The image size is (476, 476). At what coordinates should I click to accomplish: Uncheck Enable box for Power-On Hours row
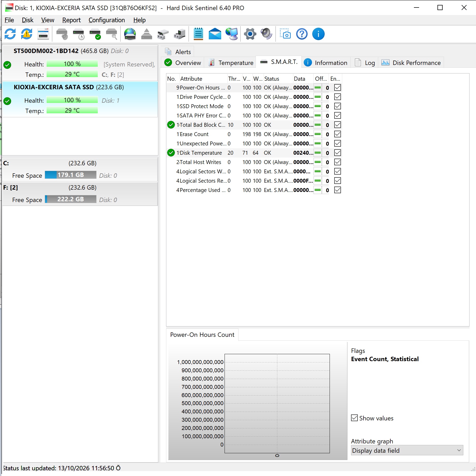[338, 87]
